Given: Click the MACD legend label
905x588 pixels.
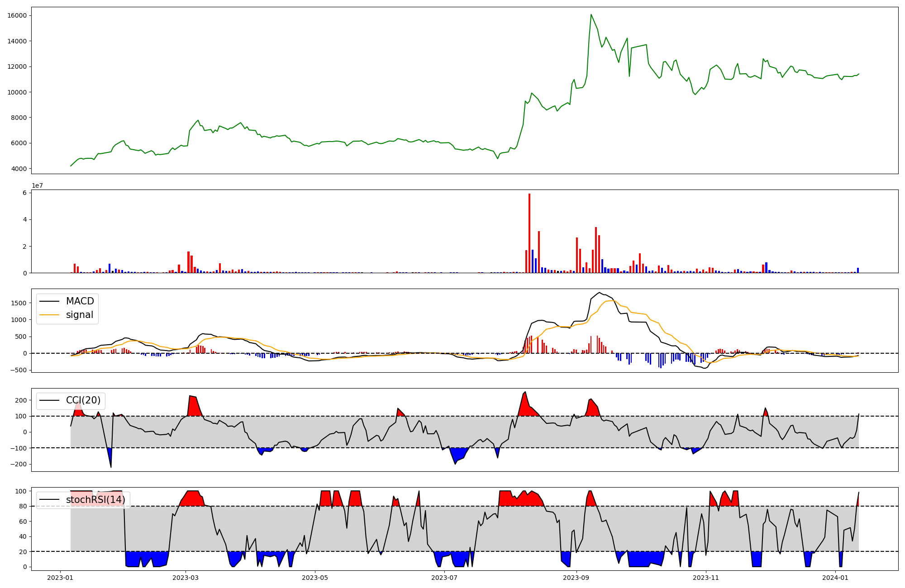Looking at the screenshot, I should pyautogui.click(x=80, y=301).
